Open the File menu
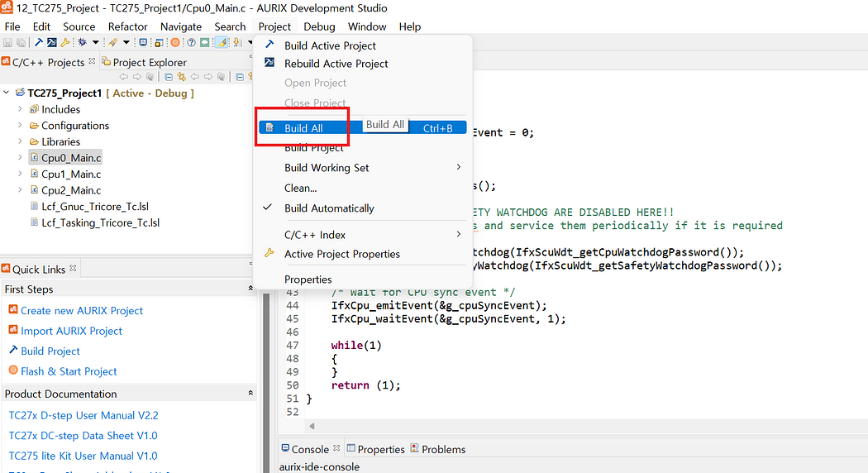The height and width of the screenshot is (473, 868). point(12,26)
